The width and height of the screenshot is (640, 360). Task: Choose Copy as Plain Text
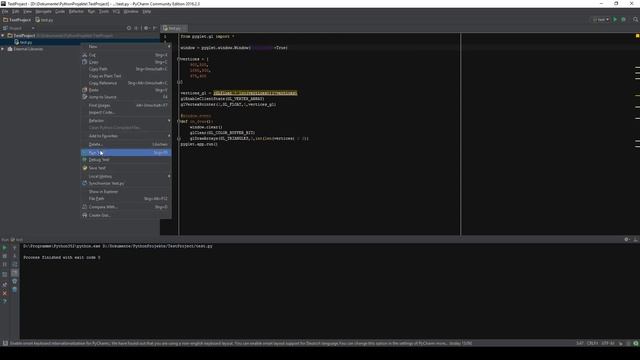pos(126,76)
